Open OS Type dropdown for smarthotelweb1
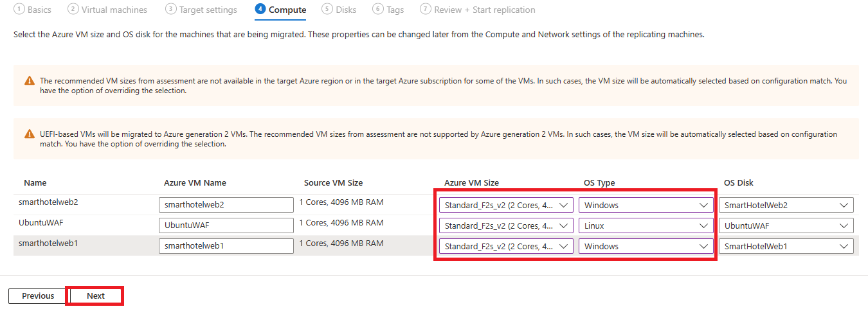 click(646, 246)
